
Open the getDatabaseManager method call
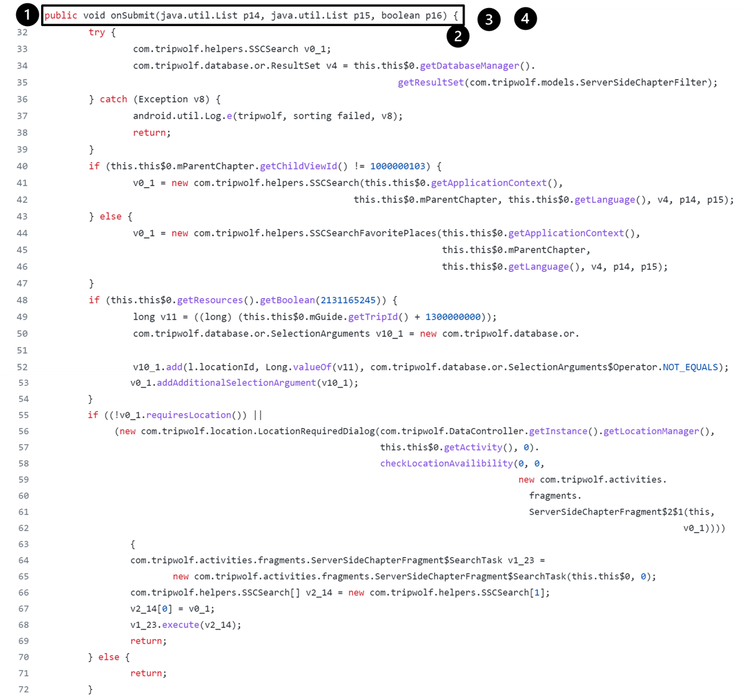pyautogui.click(x=470, y=65)
